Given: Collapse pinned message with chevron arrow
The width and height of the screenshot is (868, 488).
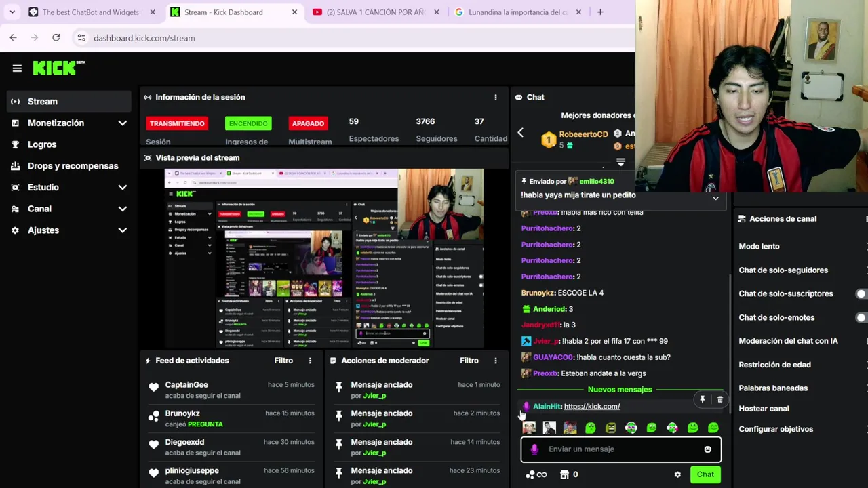Looking at the screenshot, I should 715,199.
